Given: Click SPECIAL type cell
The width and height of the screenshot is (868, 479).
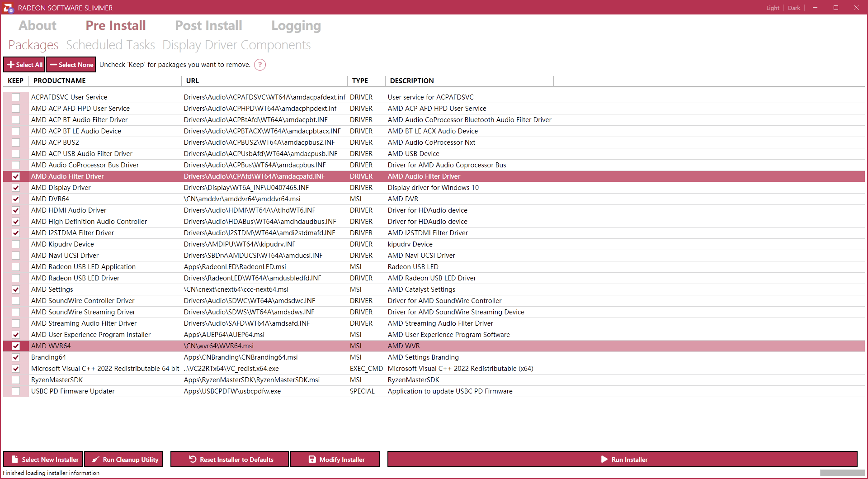Looking at the screenshot, I should (362, 391).
